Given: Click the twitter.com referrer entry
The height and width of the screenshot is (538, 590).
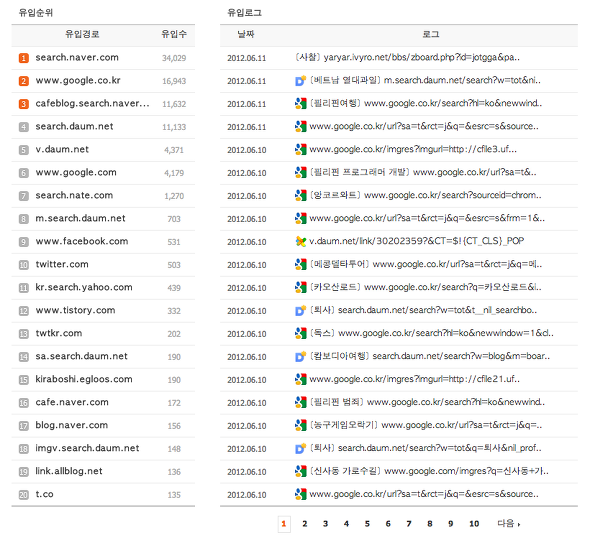Looking at the screenshot, I should 62,264.
